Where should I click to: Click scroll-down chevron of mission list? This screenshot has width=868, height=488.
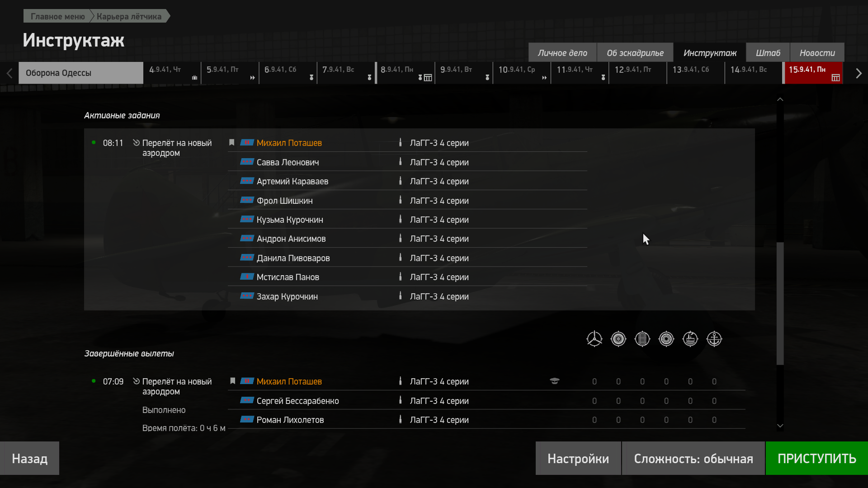coord(780,426)
